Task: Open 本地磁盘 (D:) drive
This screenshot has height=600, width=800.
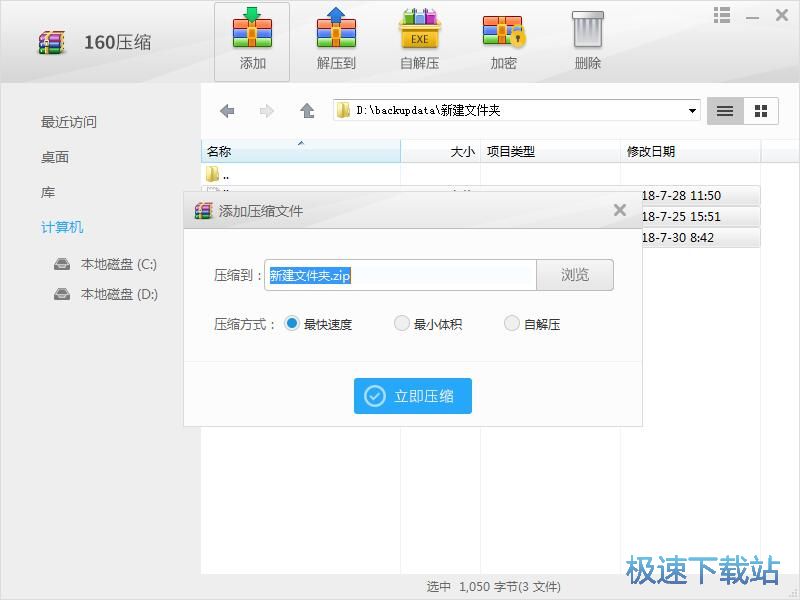Action: point(106,294)
